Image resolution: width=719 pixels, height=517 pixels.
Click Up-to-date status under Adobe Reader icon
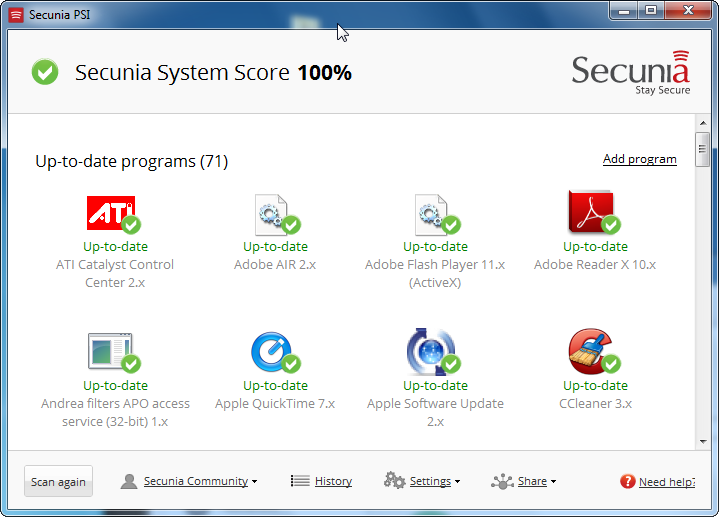tap(595, 247)
